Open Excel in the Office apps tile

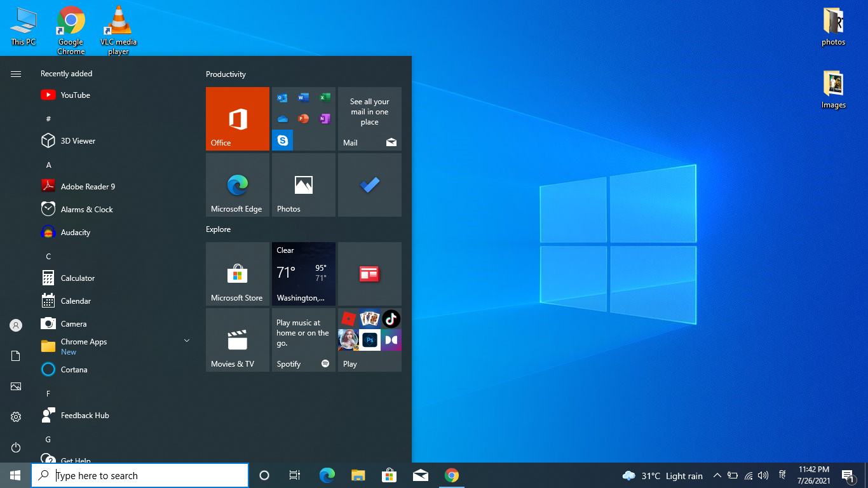point(325,98)
